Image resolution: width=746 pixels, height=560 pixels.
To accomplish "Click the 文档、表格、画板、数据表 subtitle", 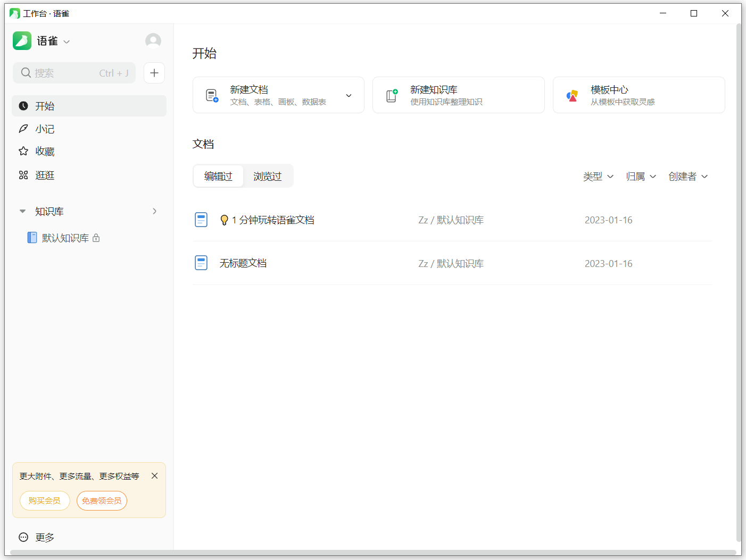I will 278,102.
